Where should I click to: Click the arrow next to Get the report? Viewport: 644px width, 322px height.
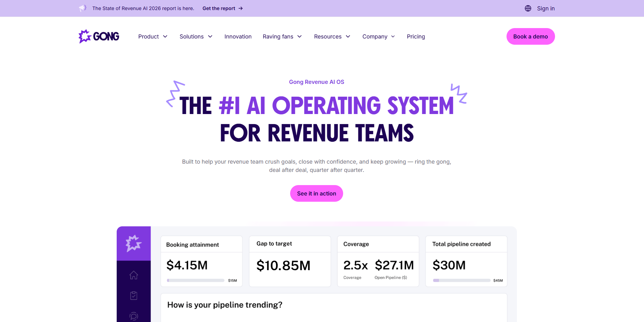241,8
